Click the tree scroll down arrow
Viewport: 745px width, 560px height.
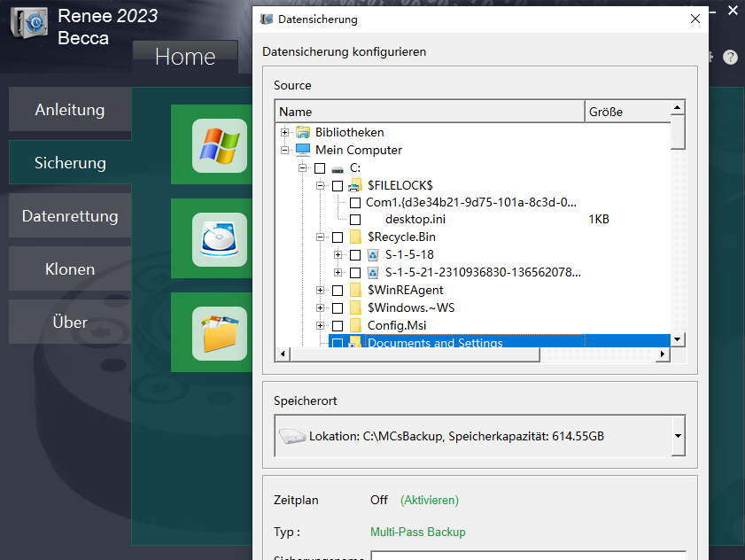[678, 339]
